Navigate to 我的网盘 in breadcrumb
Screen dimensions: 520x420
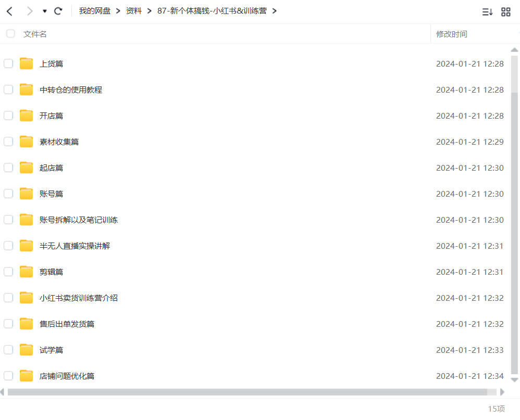[x=95, y=11]
